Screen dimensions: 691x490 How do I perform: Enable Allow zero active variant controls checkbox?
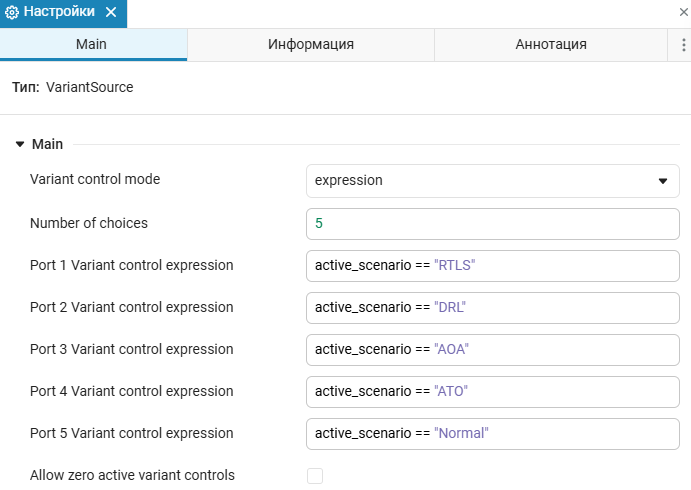[315, 476]
